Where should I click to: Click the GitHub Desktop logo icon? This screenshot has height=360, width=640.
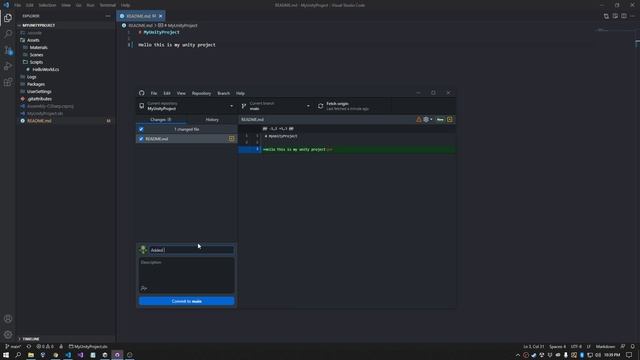tap(142, 93)
